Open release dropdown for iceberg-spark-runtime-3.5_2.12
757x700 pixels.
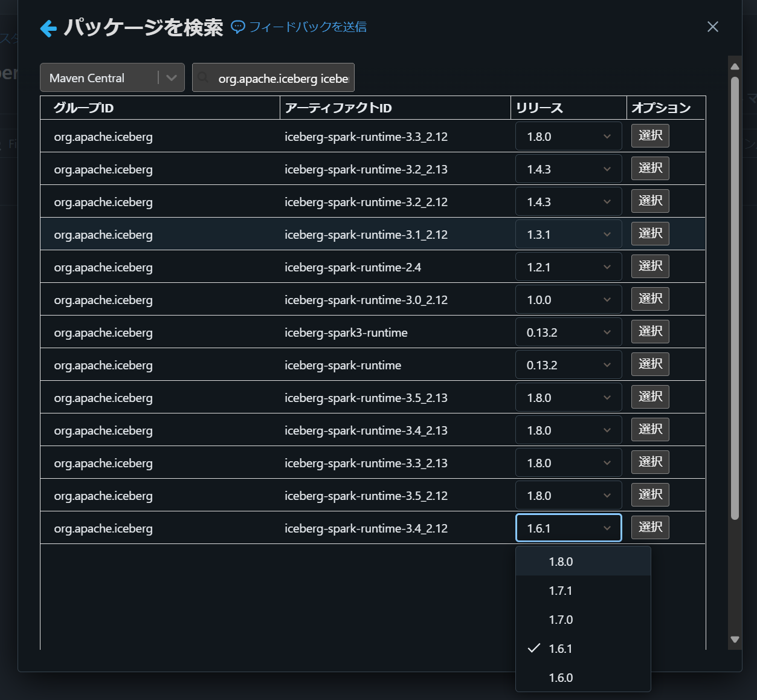coord(569,495)
